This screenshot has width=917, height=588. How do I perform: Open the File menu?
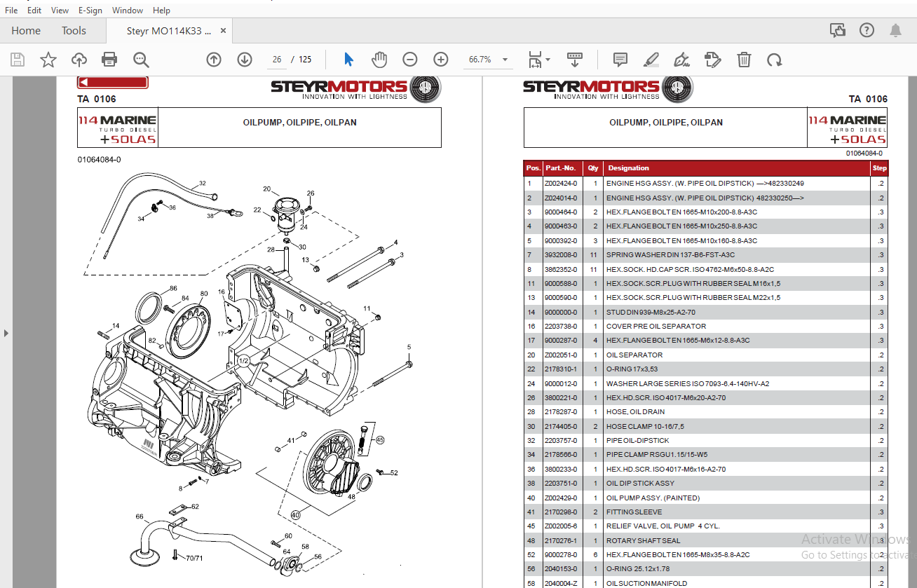11,11
